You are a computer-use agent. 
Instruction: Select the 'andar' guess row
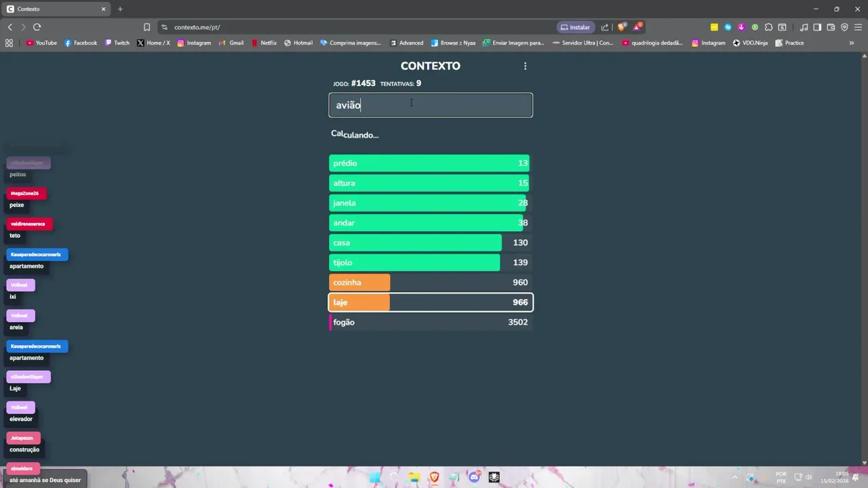tap(431, 223)
